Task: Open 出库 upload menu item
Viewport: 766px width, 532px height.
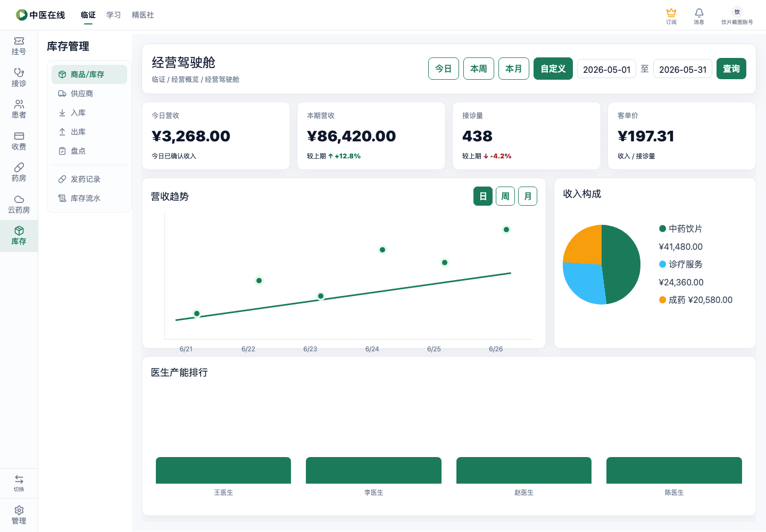Action: [x=89, y=132]
